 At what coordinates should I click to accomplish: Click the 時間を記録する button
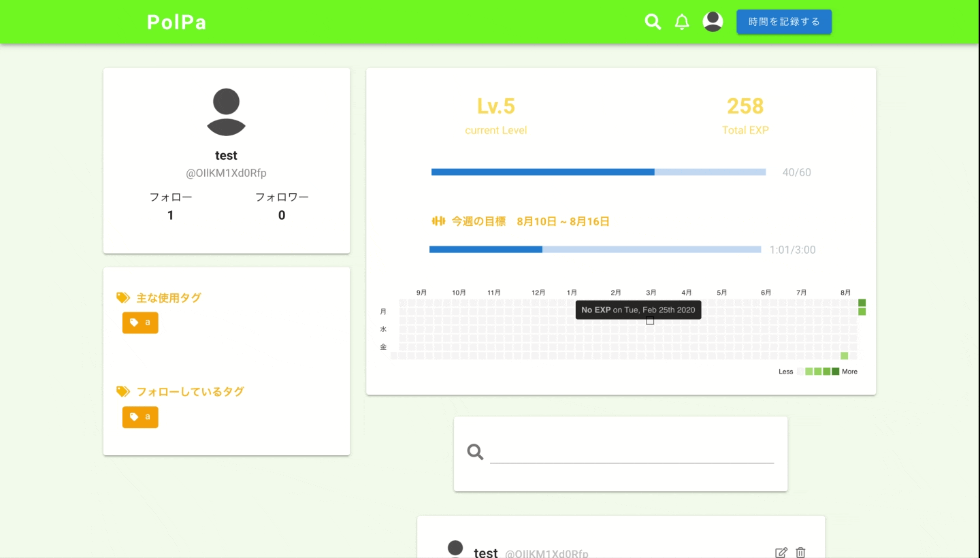(784, 22)
